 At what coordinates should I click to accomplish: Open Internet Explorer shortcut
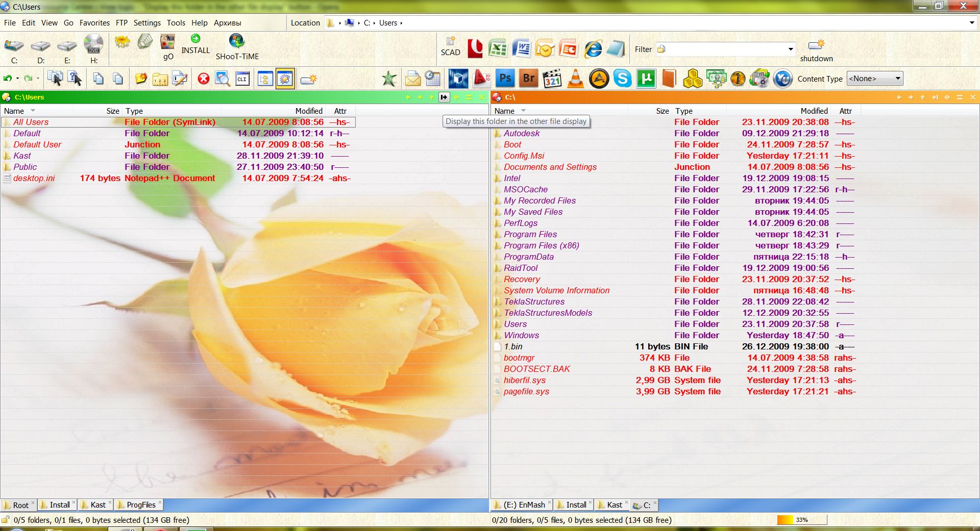[593, 49]
